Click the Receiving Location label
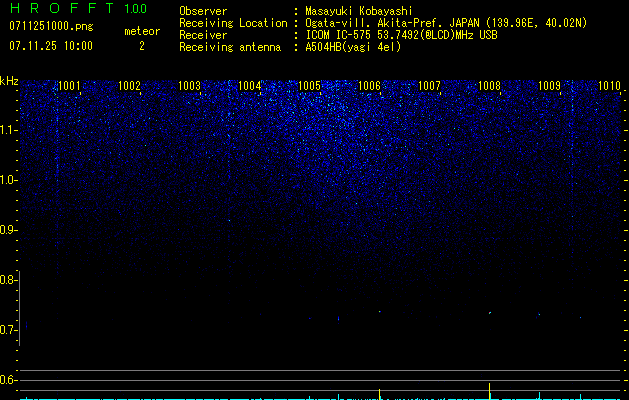This screenshot has width=629, height=400. point(233,23)
